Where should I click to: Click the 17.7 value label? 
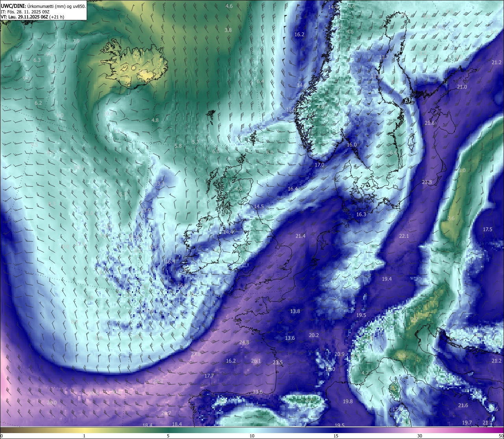[x=209, y=376]
